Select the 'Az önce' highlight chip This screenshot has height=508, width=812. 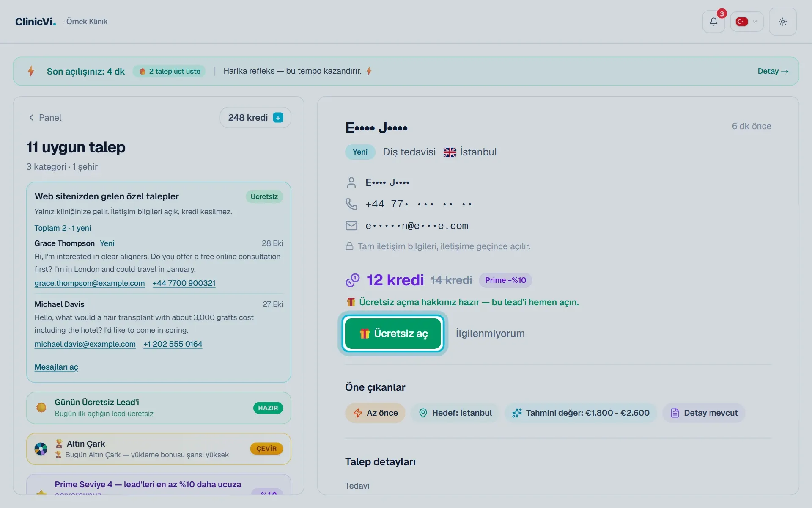pyautogui.click(x=375, y=413)
